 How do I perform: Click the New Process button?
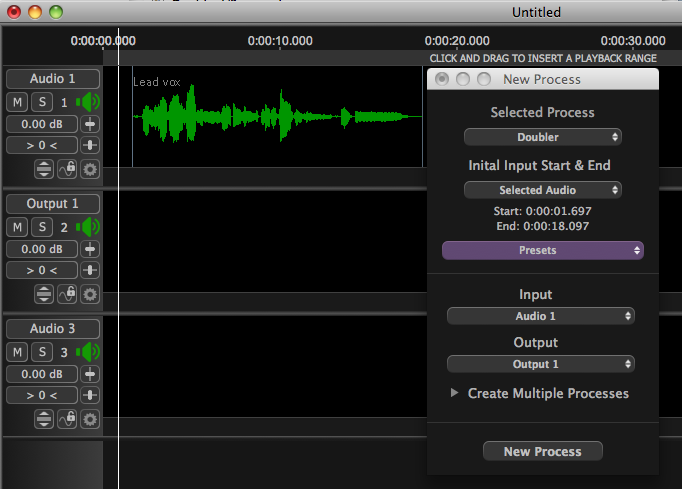coord(542,452)
